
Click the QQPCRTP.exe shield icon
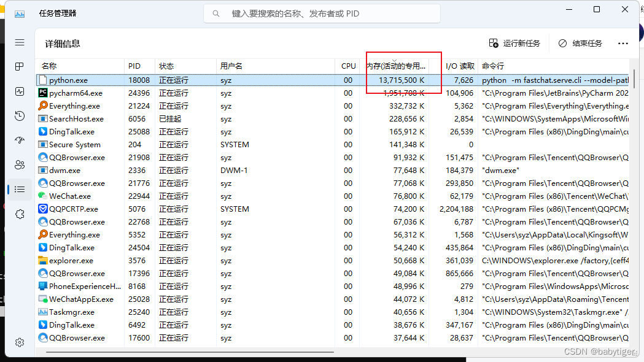[43, 209]
